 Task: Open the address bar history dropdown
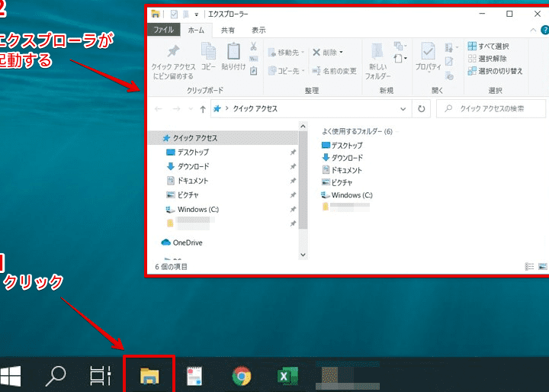(405, 109)
